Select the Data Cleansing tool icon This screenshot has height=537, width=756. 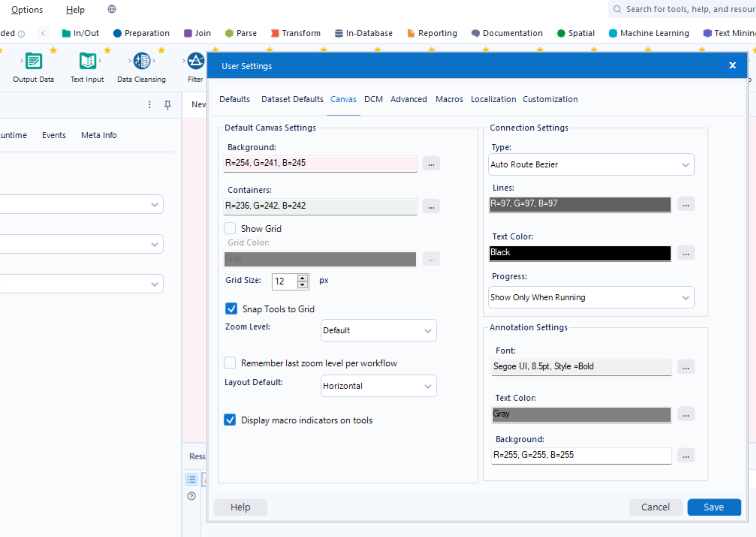click(141, 61)
